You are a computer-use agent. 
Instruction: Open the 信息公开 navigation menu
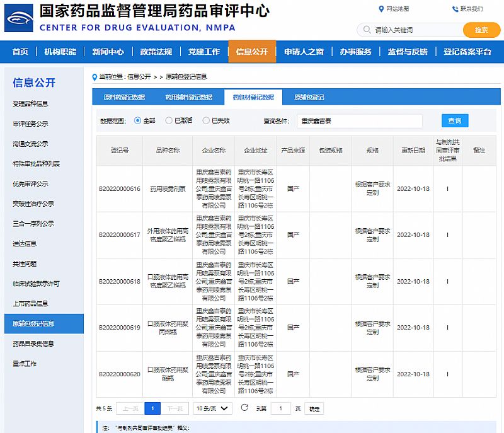click(252, 52)
